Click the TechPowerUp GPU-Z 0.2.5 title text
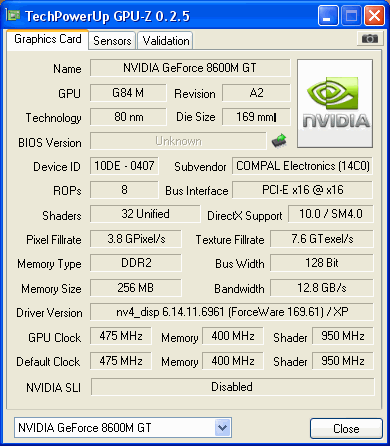This screenshot has width=390, height=446. pos(107,16)
